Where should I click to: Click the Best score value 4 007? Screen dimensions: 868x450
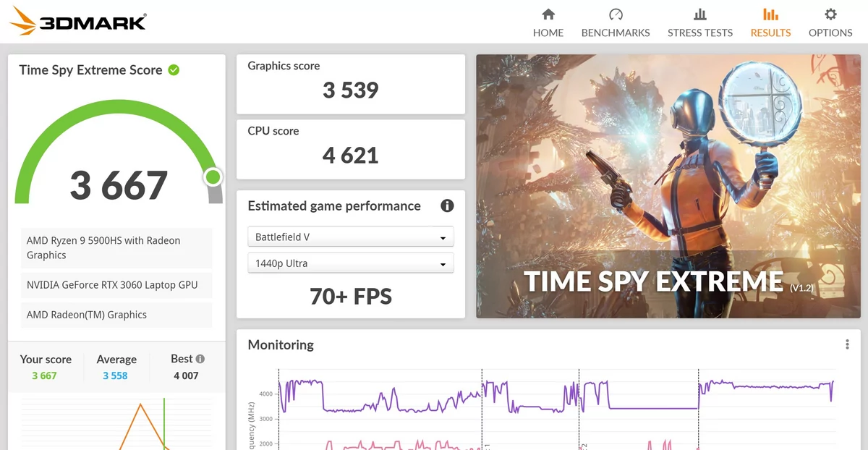[186, 375]
